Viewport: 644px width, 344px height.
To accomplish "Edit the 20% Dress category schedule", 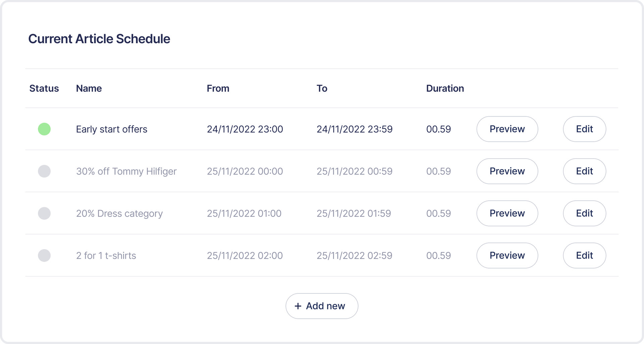I will pyautogui.click(x=584, y=213).
